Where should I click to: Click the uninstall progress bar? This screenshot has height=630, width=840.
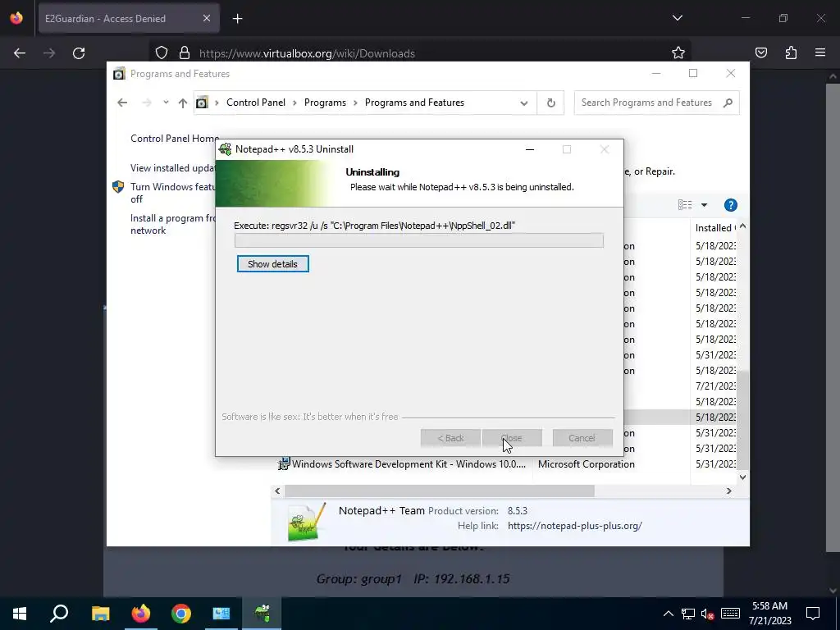pyautogui.click(x=419, y=240)
